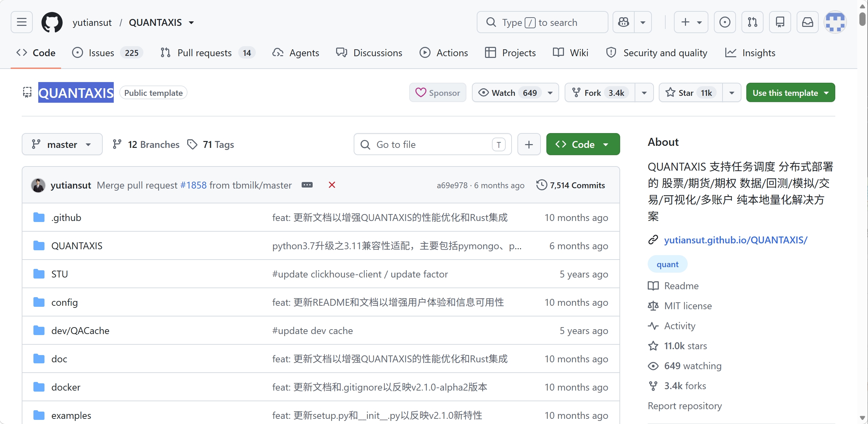The width and height of the screenshot is (868, 424).
Task: Go to GitHub homepage via Octocat logo
Action: tap(52, 22)
